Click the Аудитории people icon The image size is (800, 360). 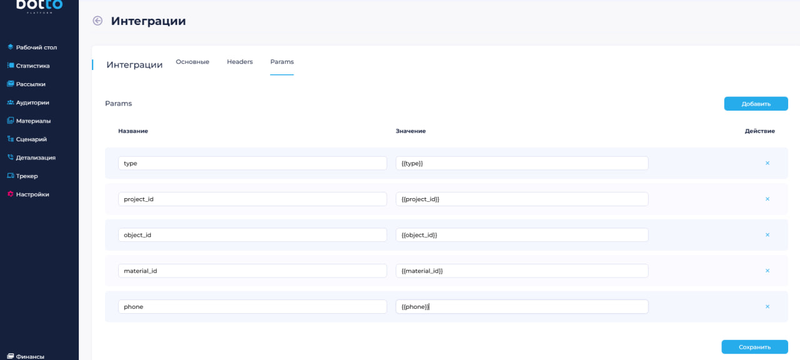(10, 102)
